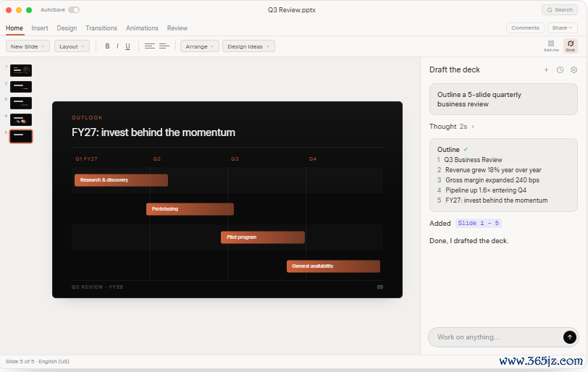
Task: Toggle the AutoSave switch
Action: [74, 9]
